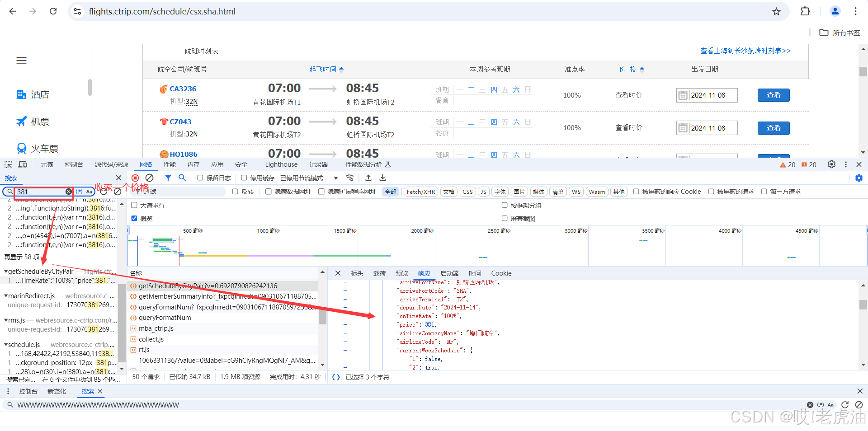Check 被屏蔽的响应 Cookie checkbox

(636, 192)
